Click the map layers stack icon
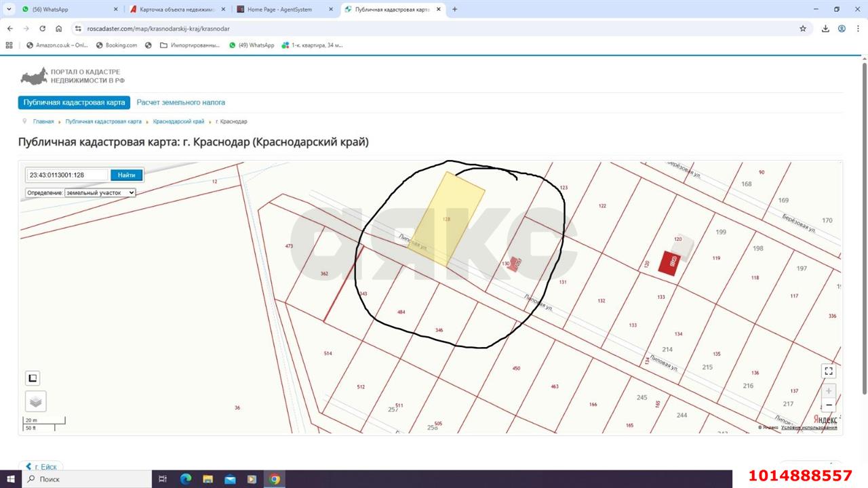The width and height of the screenshot is (868, 488). [35, 401]
